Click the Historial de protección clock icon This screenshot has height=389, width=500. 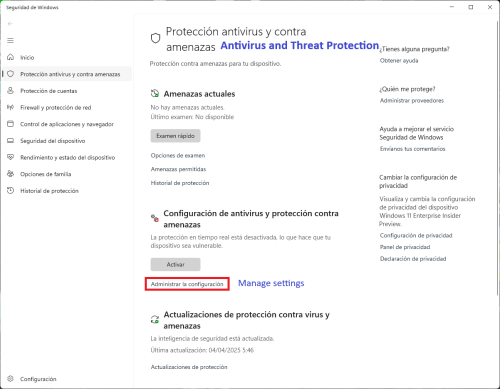point(11,191)
